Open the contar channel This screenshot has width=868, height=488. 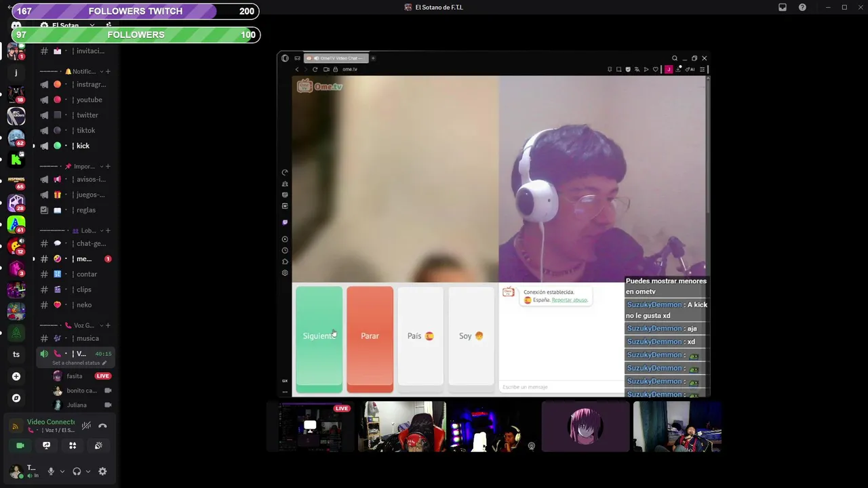click(75, 274)
